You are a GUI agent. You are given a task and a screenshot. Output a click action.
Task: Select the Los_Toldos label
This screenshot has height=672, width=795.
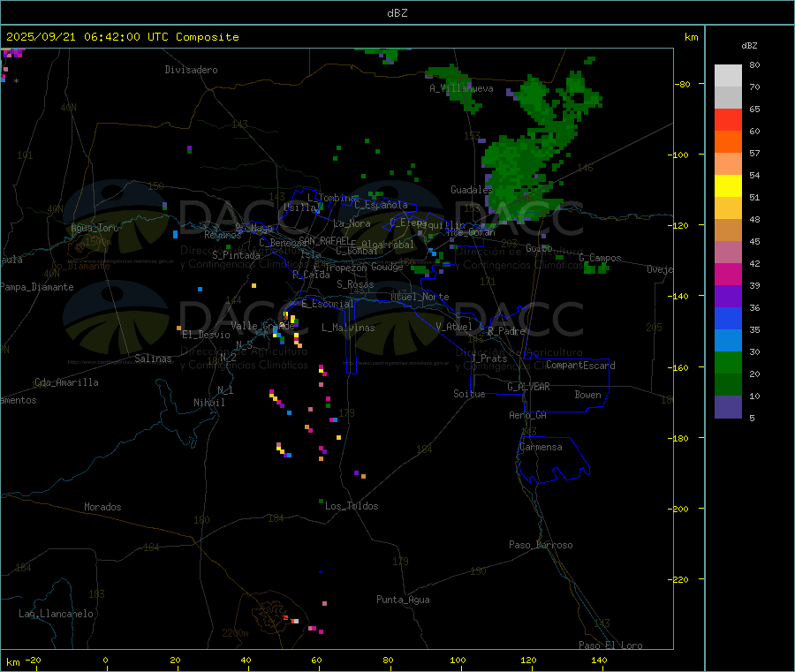pyautogui.click(x=352, y=506)
